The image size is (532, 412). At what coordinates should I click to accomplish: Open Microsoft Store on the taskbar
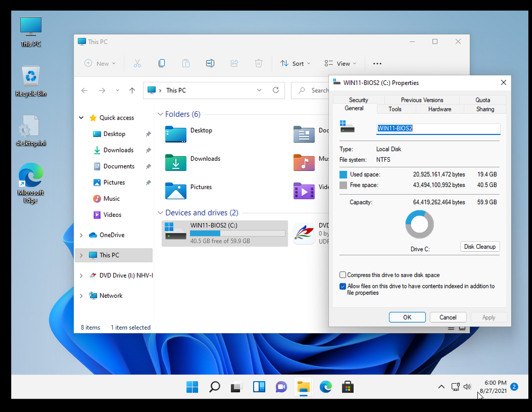(347, 387)
